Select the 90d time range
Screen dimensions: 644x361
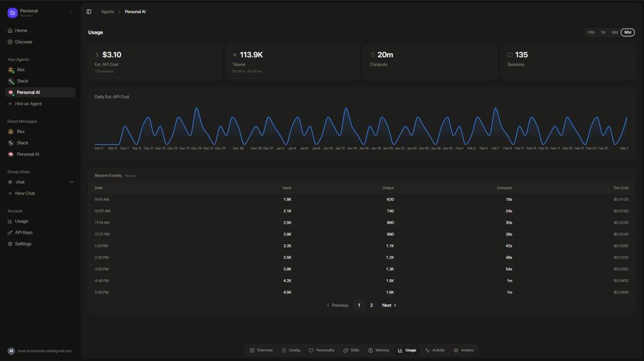pyautogui.click(x=628, y=32)
